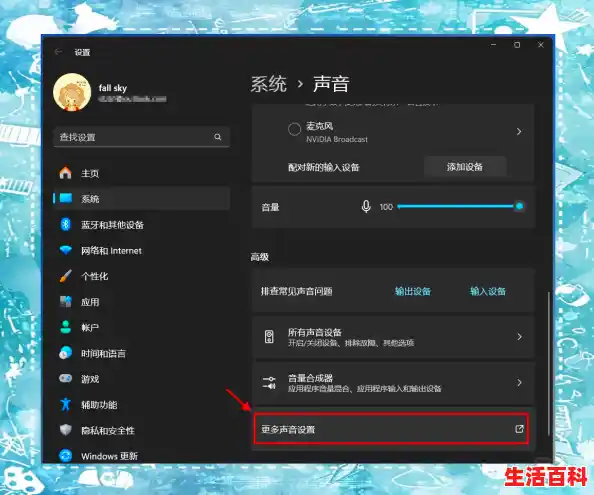
Task: Maximize the 设置 window
Action: pos(517,45)
